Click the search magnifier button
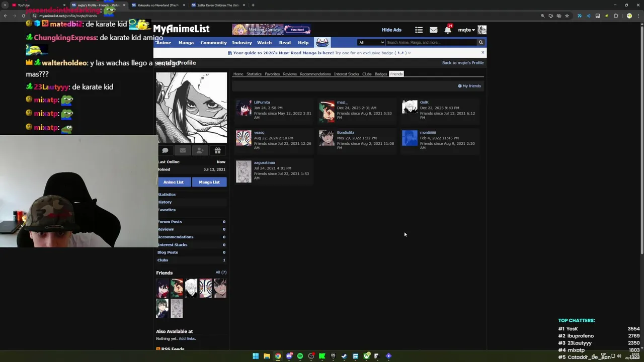The image size is (644, 362). click(480, 42)
